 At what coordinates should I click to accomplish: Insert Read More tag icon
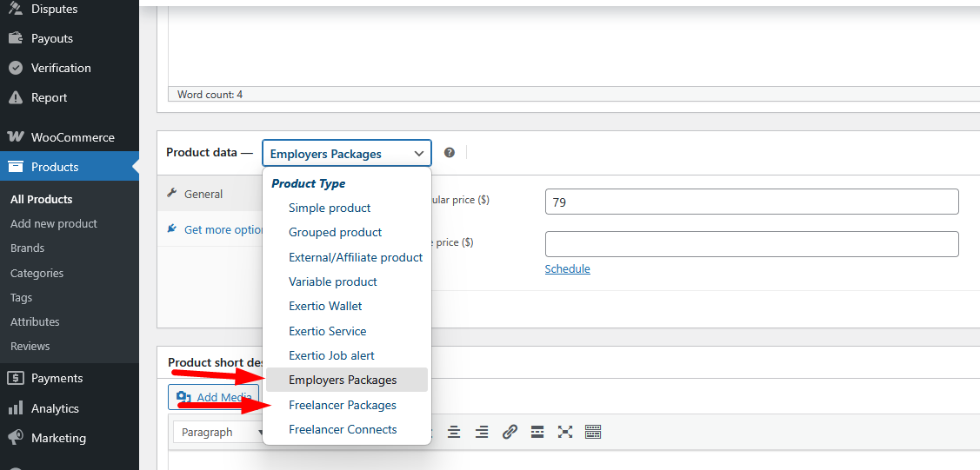click(x=537, y=432)
